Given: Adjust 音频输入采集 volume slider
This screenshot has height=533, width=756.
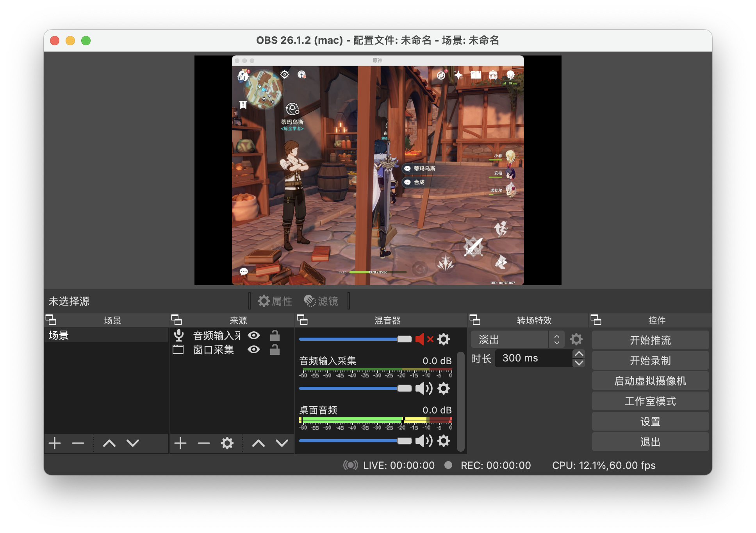Looking at the screenshot, I should [355, 388].
